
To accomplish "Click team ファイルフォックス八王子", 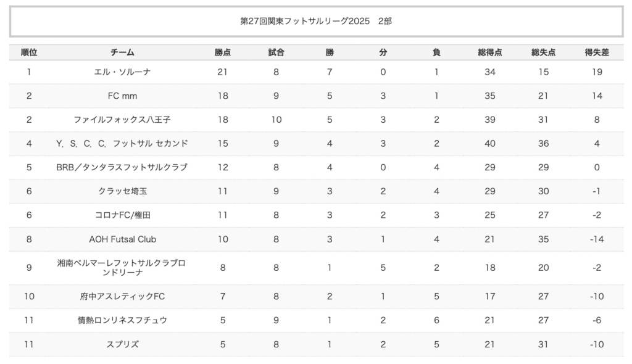I will [122, 120].
